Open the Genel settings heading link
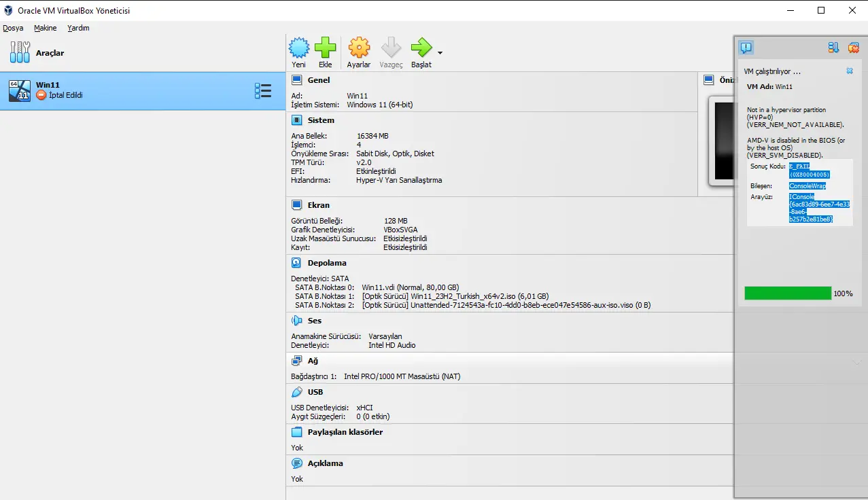The height and width of the screenshot is (500, 868). click(x=319, y=80)
